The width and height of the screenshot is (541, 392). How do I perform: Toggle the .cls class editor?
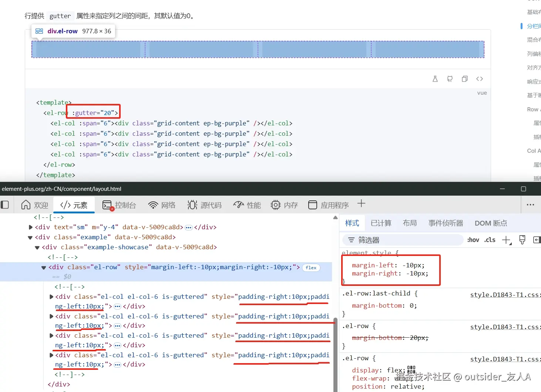(x=490, y=240)
